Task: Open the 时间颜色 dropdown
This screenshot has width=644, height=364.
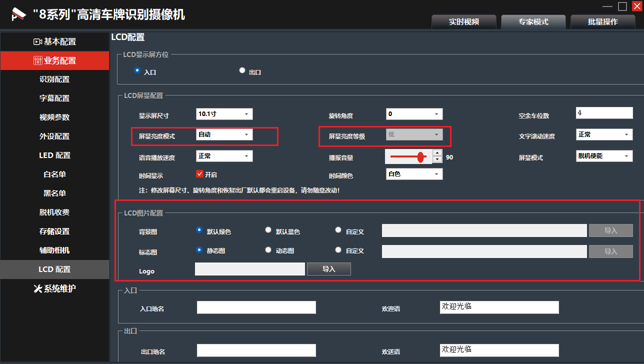Action: pyautogui.click(x=414, y=174)
